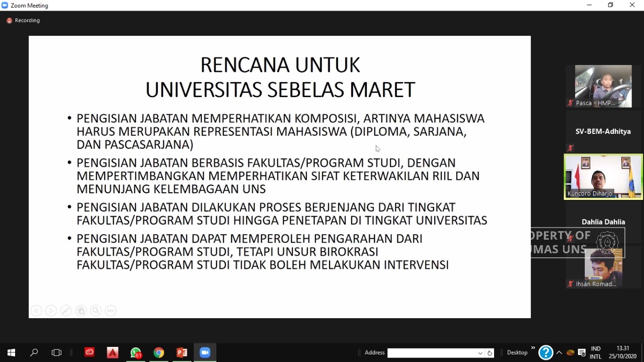The height and width of the screenshot is (362, 644).
Task: Open the Windows Start menu
Action: click(x=11, y=352)
